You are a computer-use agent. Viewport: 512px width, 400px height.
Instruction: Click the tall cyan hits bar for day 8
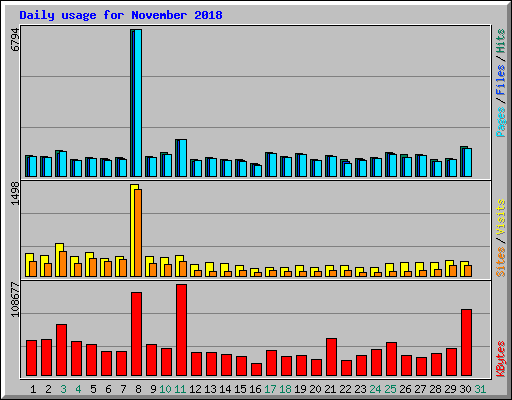coord(138,103)
